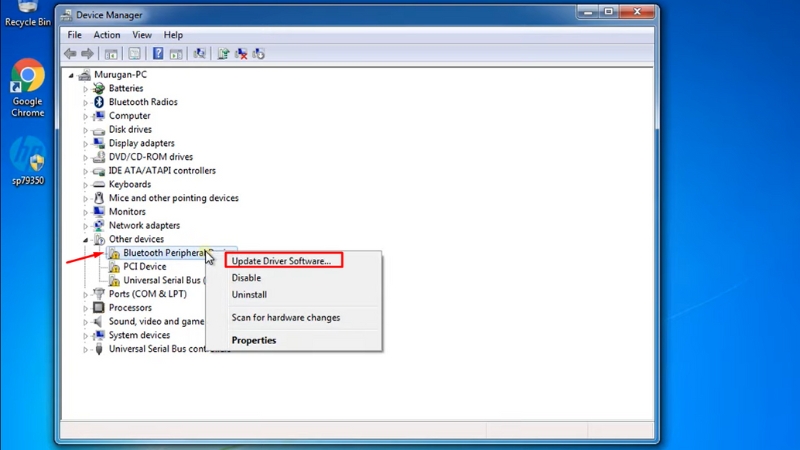The image size is (800, 450).
Task: Click the Bluetooth Radios icon
Action: (99, 102)
